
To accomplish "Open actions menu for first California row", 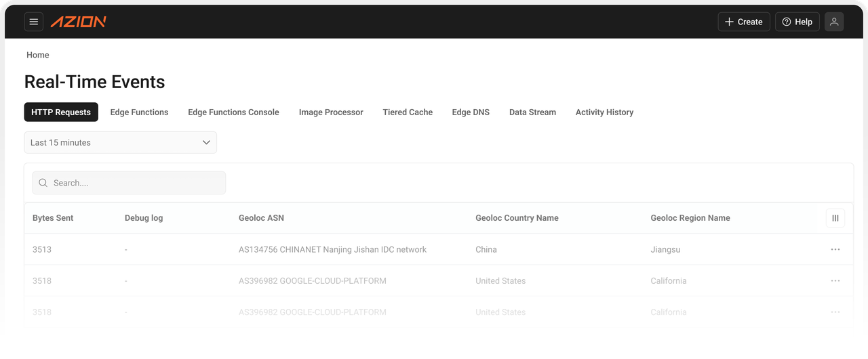I will 835,280.
